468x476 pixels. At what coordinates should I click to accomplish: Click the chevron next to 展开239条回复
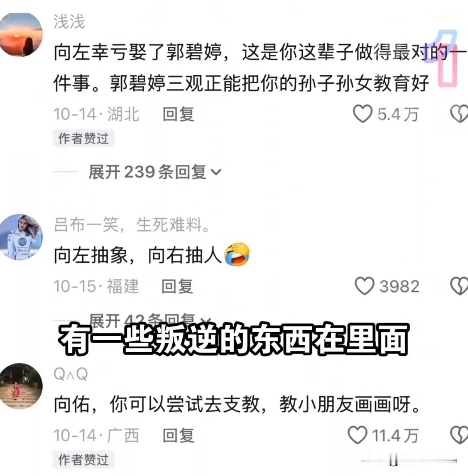click(x=216, y=173)
